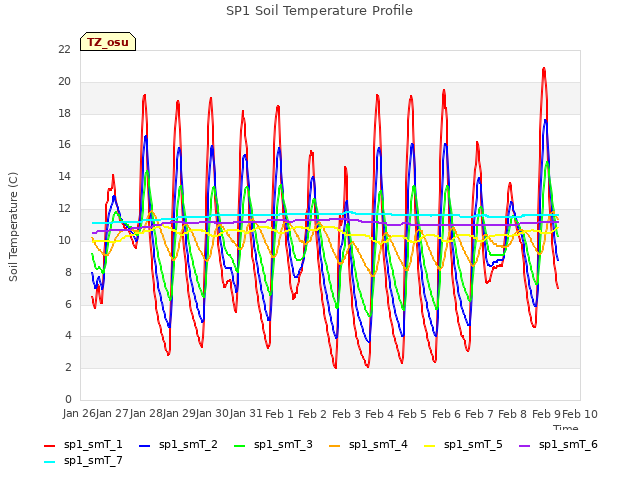Click the Feb 8 x-axis tick label

tap(513, 414)
